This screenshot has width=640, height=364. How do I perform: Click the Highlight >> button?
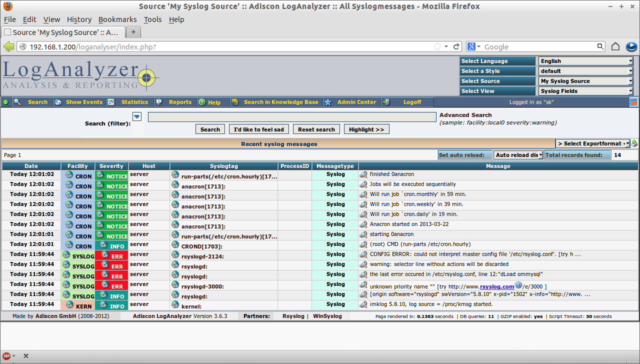[366, 129]
